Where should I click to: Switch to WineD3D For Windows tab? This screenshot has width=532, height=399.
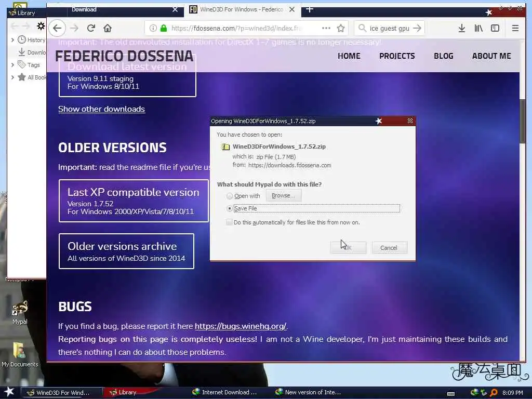tap(242, 9)
